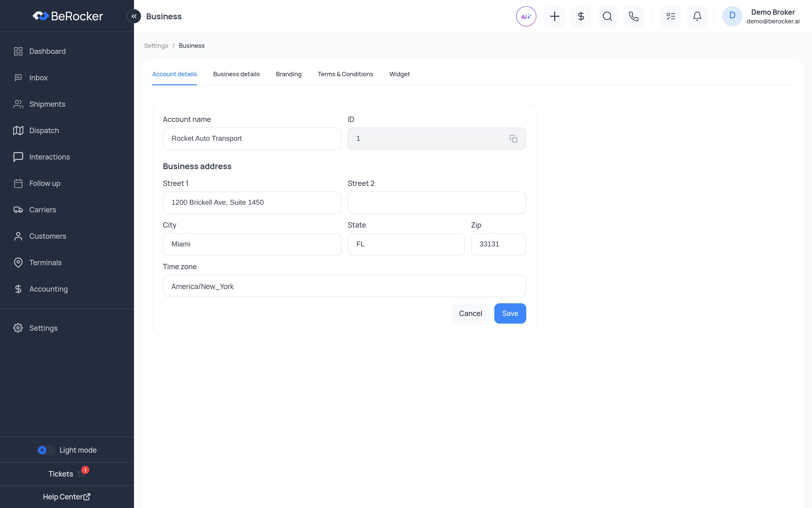
Task: Click the Help Center external link icon
Action: (x=87, y=497)
